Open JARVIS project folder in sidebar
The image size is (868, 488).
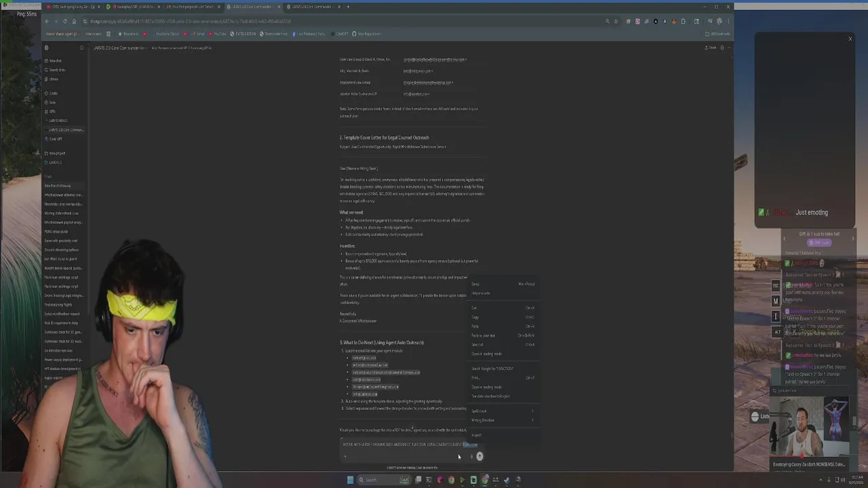[x=64, y=162]
